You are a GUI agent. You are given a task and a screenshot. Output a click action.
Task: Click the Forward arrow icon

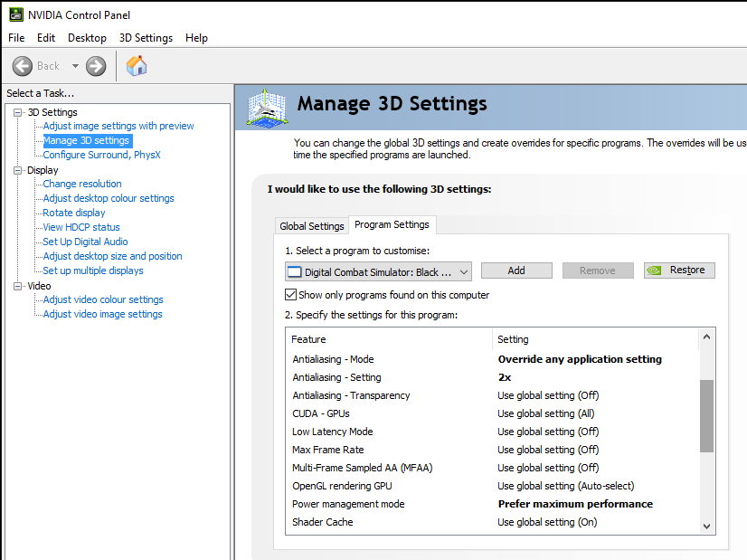pos(96,66)
